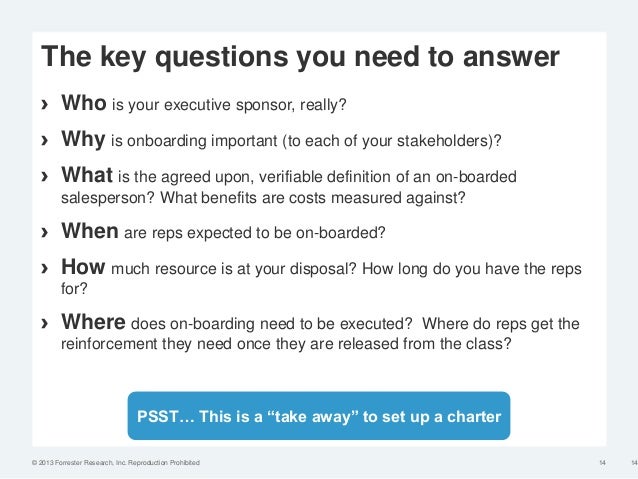Click the chevron bullet beside Who
This screenshot has height=479, width=638.
pos(44,106)
